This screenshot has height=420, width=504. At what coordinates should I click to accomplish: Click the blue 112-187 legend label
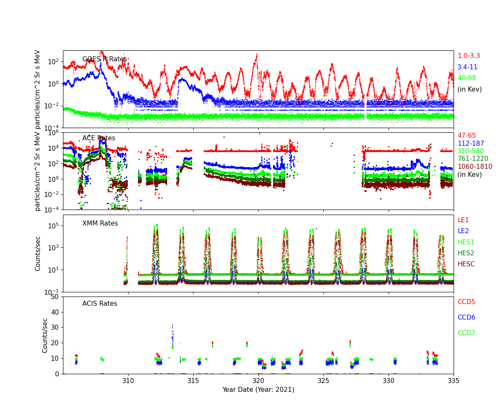pos(470,144)
